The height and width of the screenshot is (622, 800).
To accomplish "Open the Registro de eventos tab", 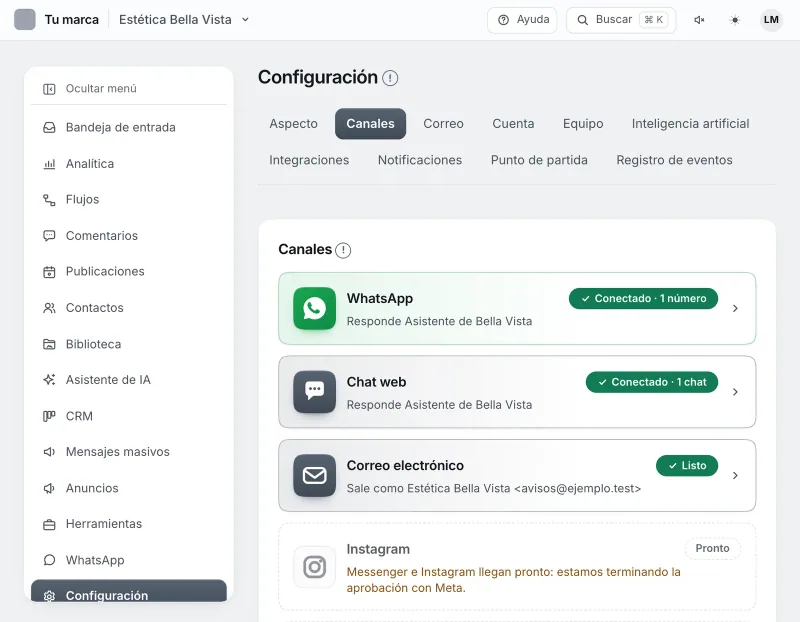I will [674, 160].
